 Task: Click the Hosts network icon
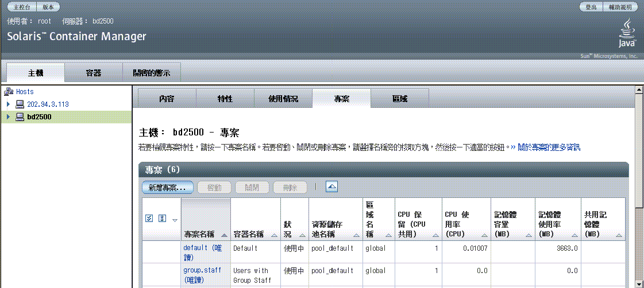pyautogui.click(x=9, y=91)
